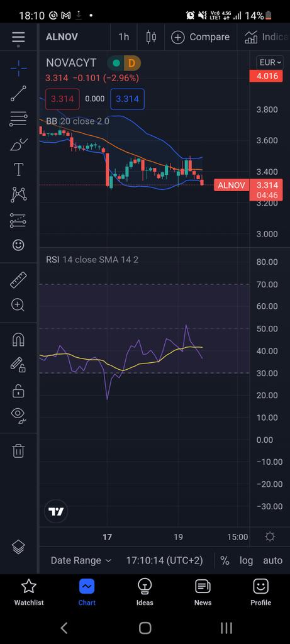The height and width of the screenshot is (644, 290).
Task: Open the News tab
Action: (203, 592)
